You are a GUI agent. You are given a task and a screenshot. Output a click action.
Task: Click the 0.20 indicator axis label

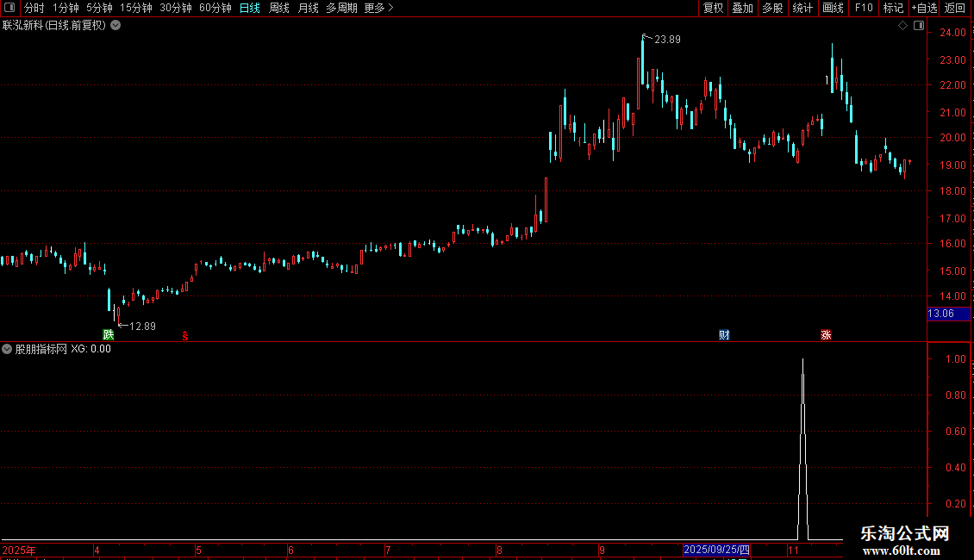click(955, 504)
